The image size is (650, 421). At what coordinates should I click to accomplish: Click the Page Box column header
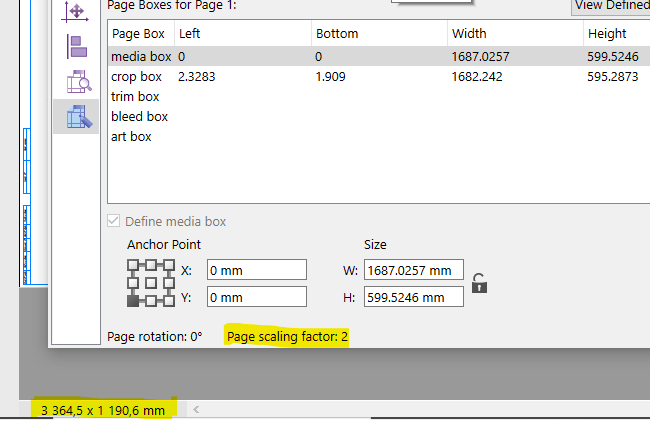pyautogui.click(x=141, y=34)
